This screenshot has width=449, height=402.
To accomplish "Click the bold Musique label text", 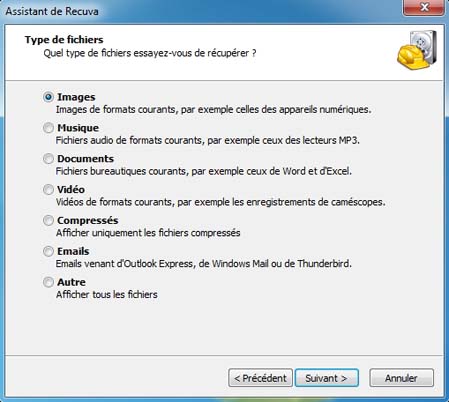I will 78,128.
